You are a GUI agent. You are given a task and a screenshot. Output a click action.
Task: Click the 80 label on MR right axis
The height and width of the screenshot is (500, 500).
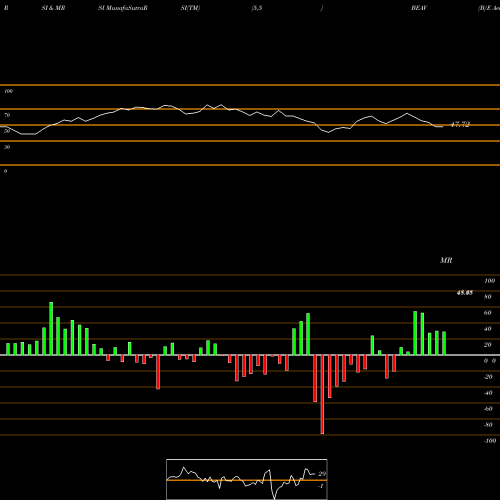click(488, 297)
